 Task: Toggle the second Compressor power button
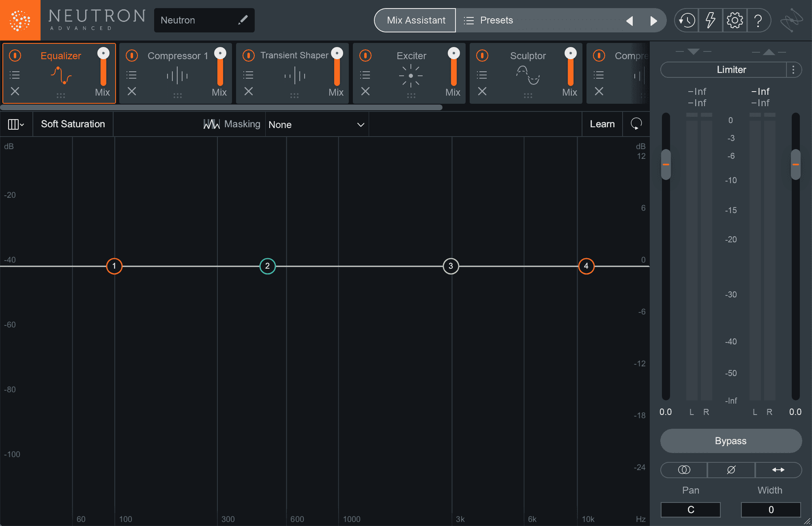tap(599, 56)
